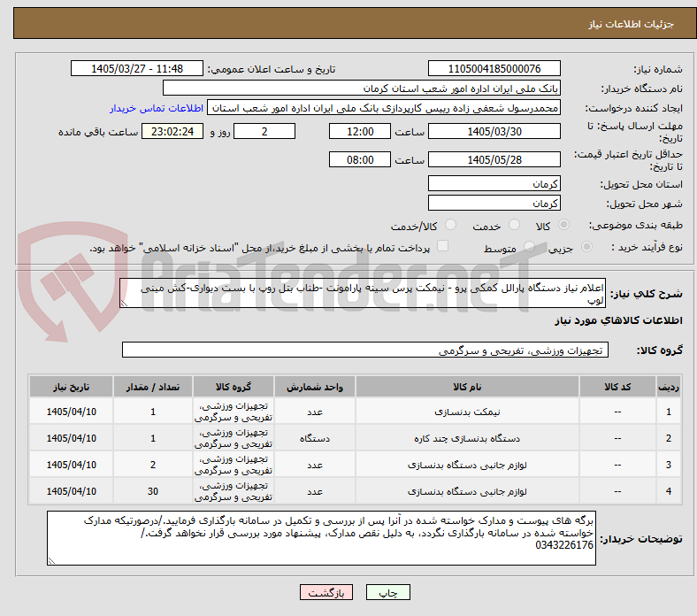This screenshot has height=616, width=697.
Task: Click the row number 4 cell
Action: click(668, 491)
